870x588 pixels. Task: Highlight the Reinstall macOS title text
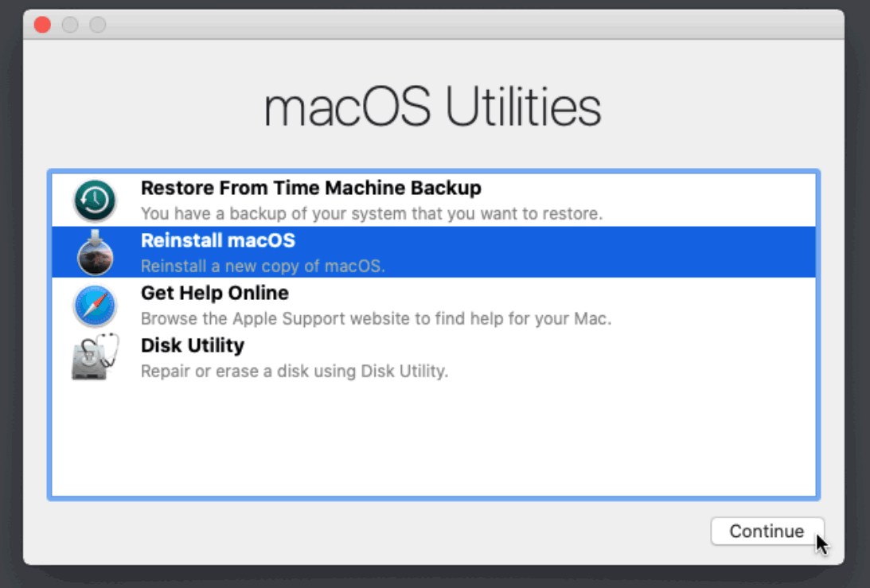coord(218,241)
